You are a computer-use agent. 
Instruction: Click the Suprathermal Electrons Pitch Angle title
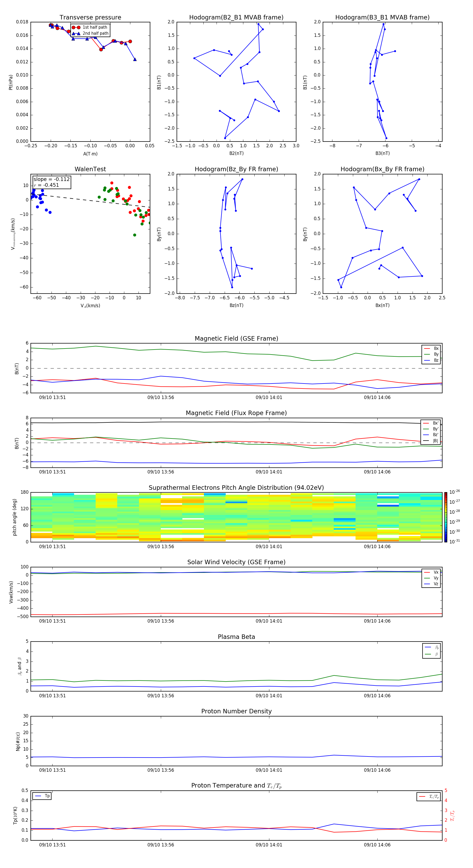click(236, 488)
